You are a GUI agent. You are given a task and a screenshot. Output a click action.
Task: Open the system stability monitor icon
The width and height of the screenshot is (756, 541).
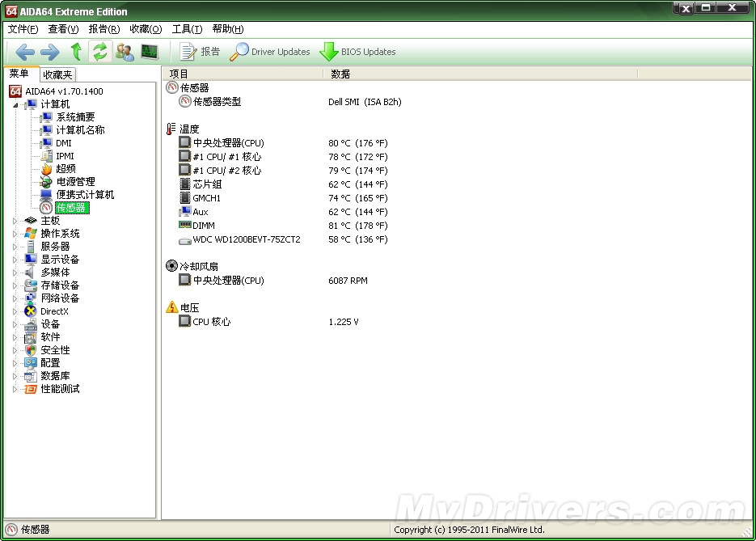point(150,52)
